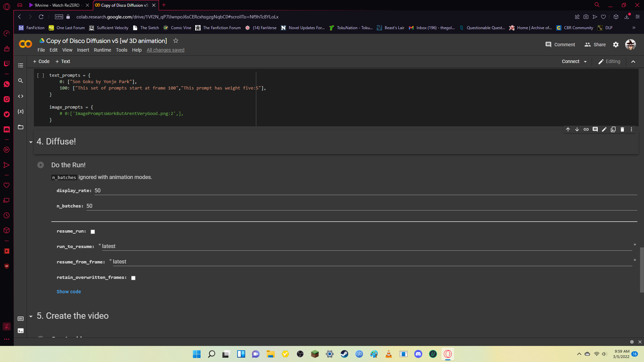Reload the current page
644x362 pixels.
pyautogui.click(x=41, y=17)
